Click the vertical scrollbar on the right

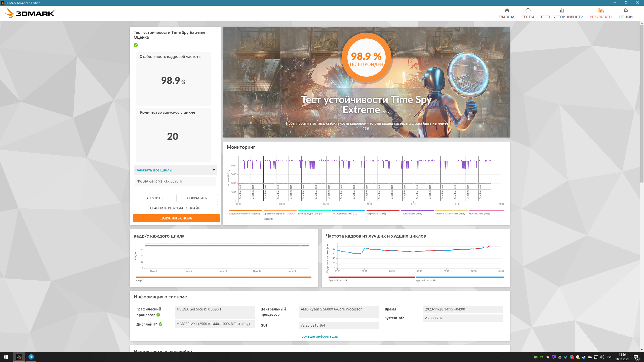coord(641,101)
